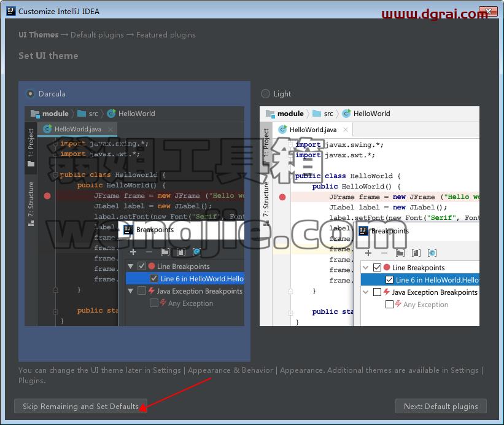The image size is (504, 425).
Task: Click group by class icon in Light Breakpoints
Action: [x=432, y=253]
